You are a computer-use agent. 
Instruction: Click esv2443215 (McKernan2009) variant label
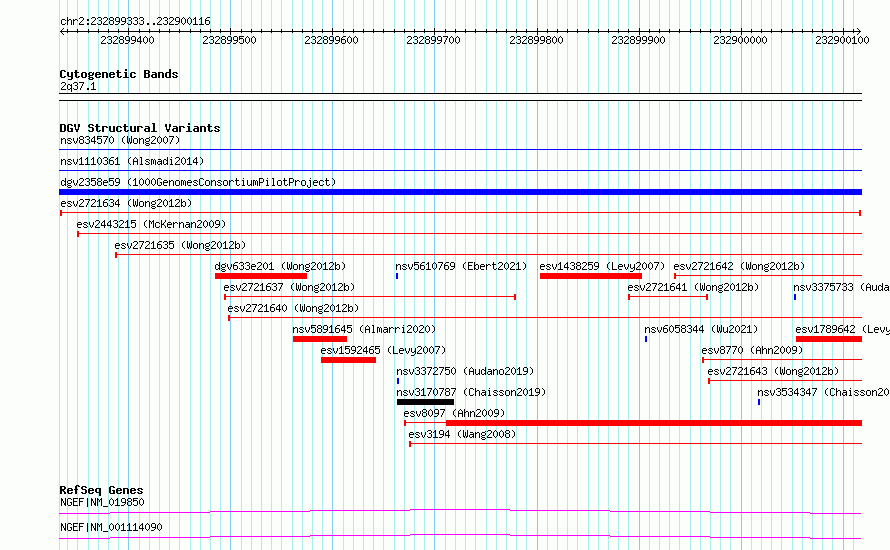151,224
